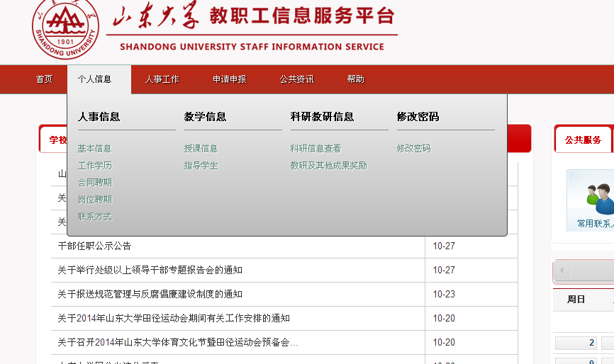Click the calendar previous arrow button
The width and height of the screenshot is (614, 364).
(562, 271)
